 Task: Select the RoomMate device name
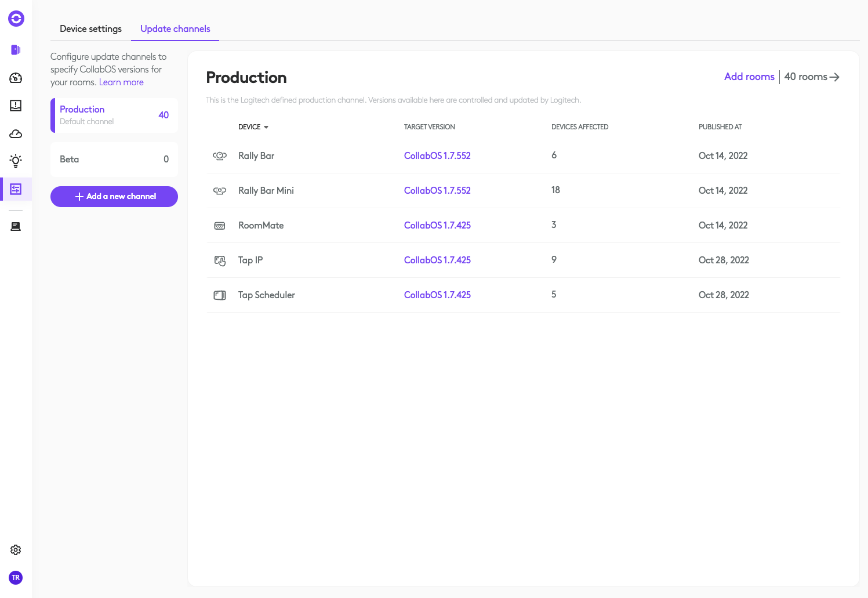tap(261, 225)
